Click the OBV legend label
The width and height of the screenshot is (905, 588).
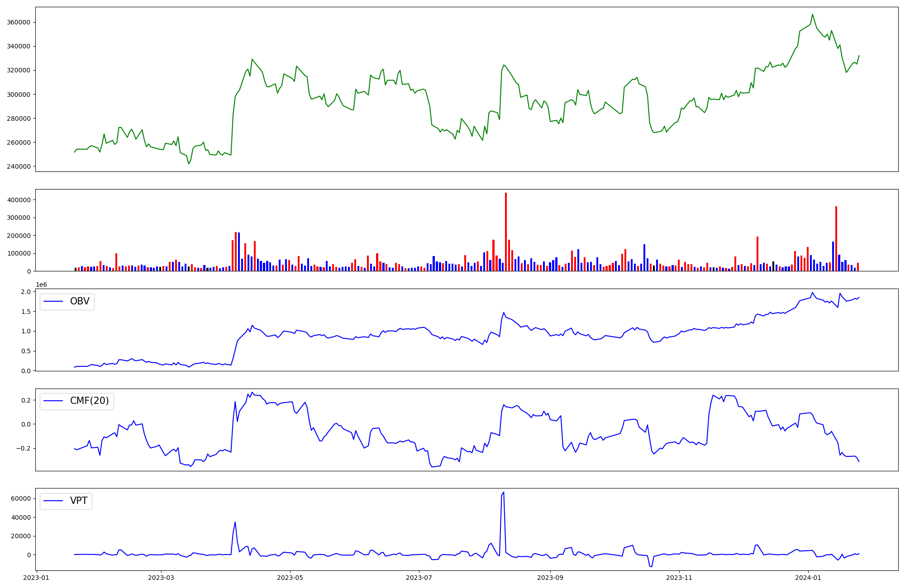80,301
